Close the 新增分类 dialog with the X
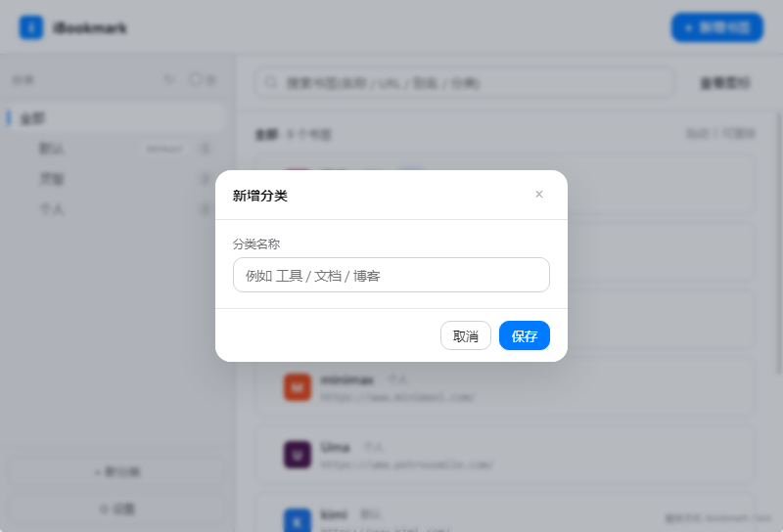This screenshot has width=783, height=532. [539, 195]
